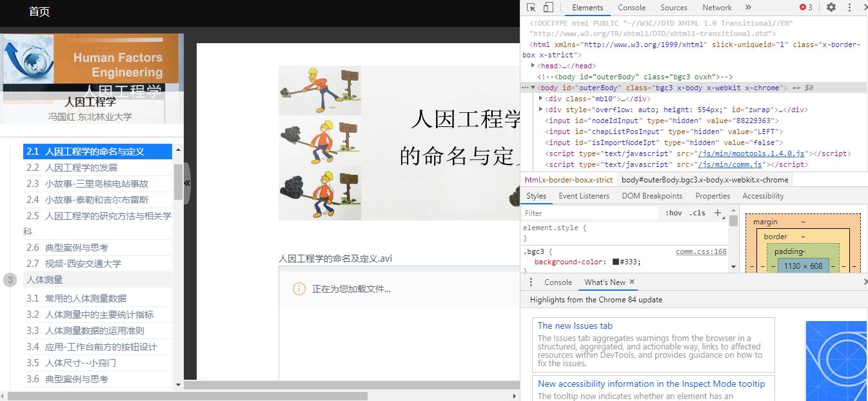Show more DevTools panels chevron
The height and width of the screenshot is (401, 868).
point(748,8)
